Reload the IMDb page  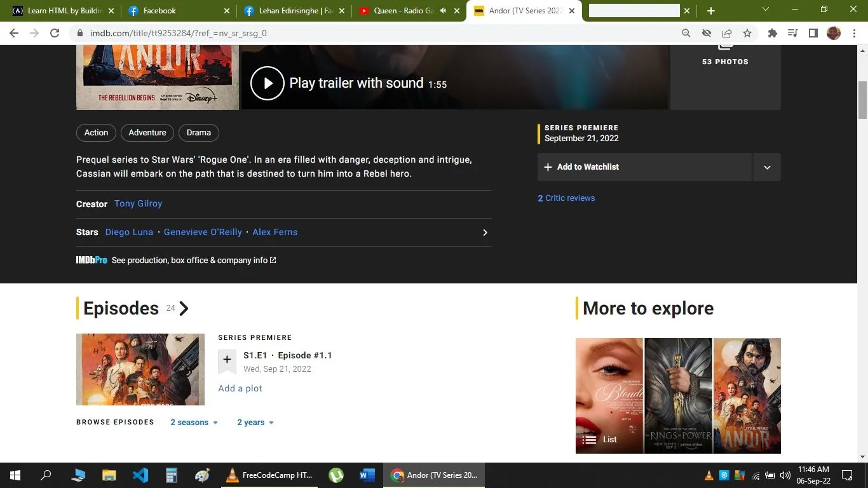pos(55,33)
